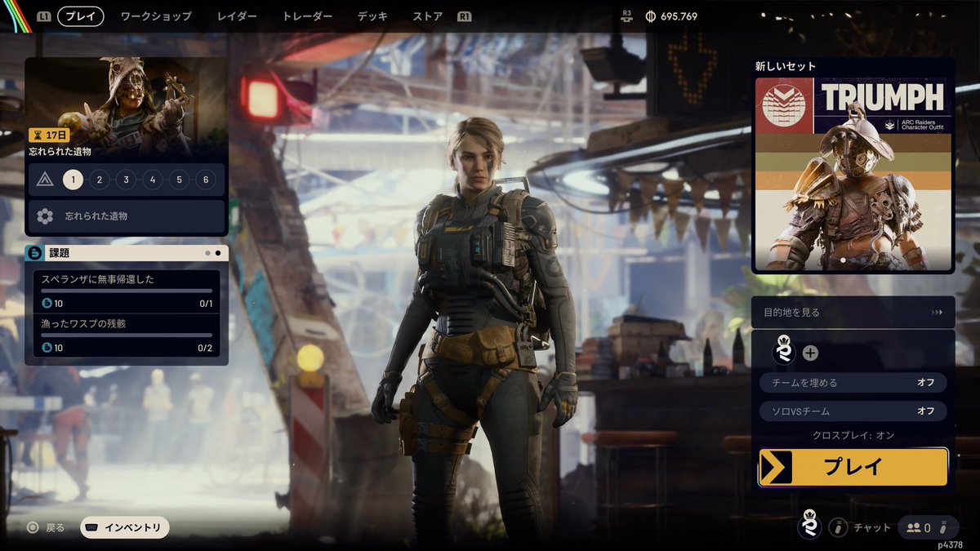Click the controller-stick icon beside チャット
This screenshot has width=980, height=551.
(838, 527)
